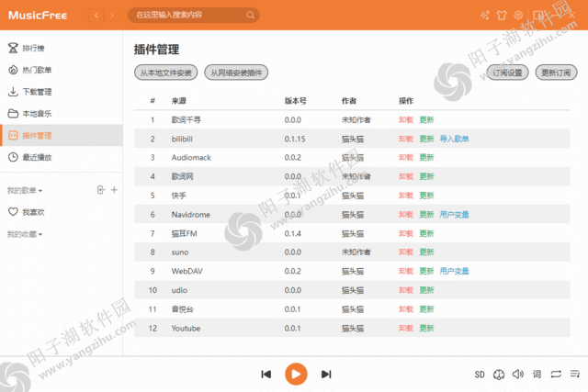The width and height of the screenshot is (588, 392).
Task: Uninstall the udio plugin
Action: pyautogui.click(x=406, y=290)
